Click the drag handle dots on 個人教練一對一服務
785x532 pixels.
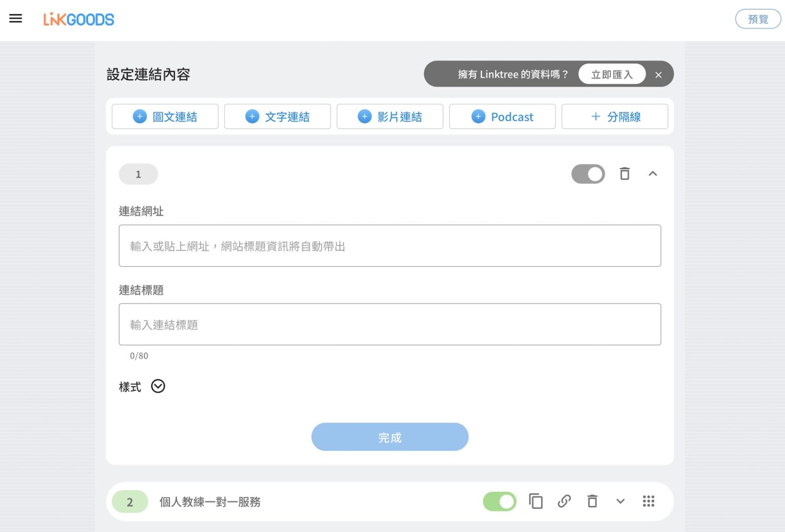pyautogui.click(x=649, y=501)
